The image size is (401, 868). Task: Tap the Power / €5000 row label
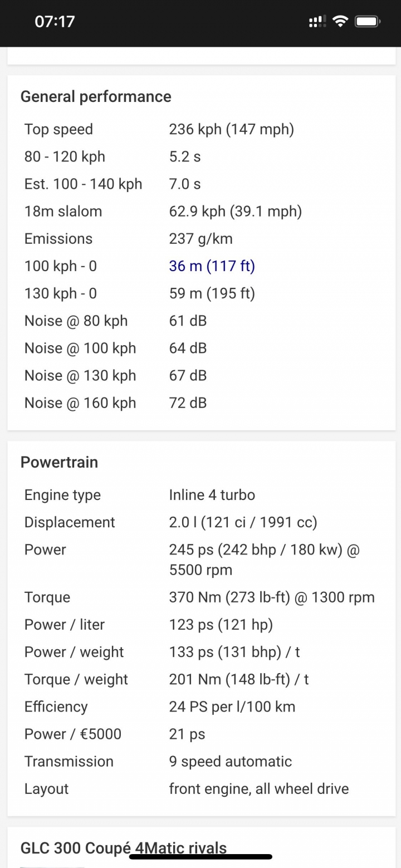pos(73,734)
